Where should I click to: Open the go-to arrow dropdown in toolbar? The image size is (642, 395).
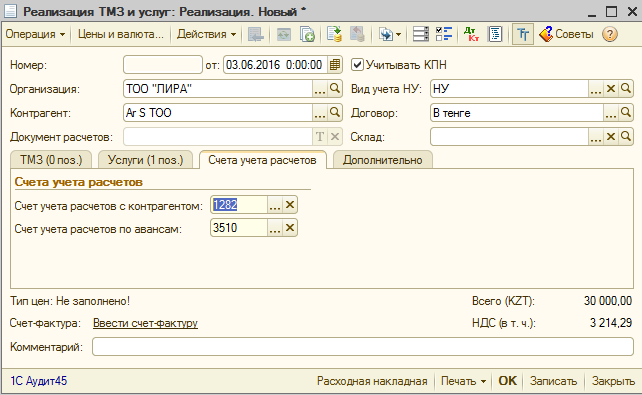coord(389,34)
